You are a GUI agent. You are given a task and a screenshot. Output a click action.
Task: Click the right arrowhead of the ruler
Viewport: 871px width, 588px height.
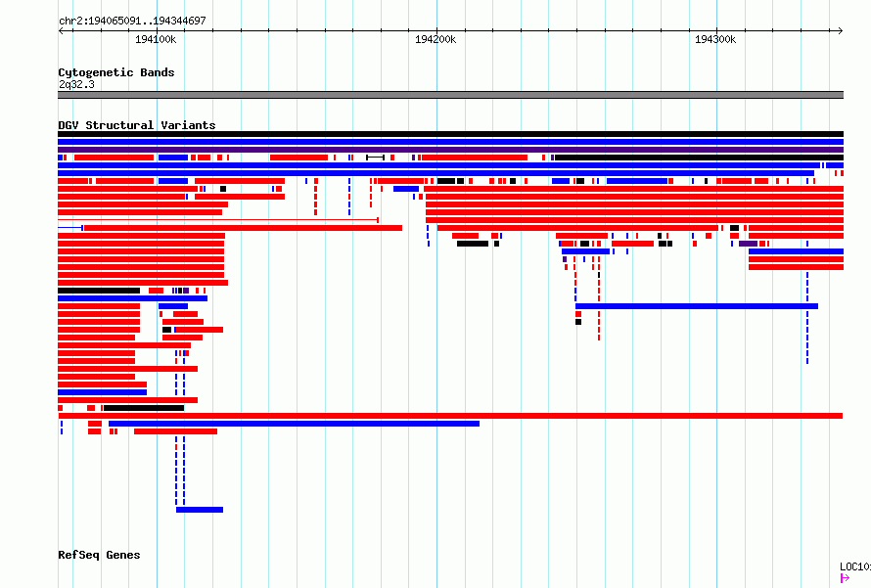841,30
